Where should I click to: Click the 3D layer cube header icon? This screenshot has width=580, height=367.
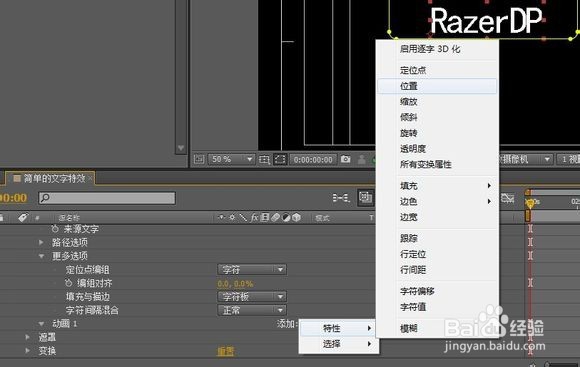point(297,218)
